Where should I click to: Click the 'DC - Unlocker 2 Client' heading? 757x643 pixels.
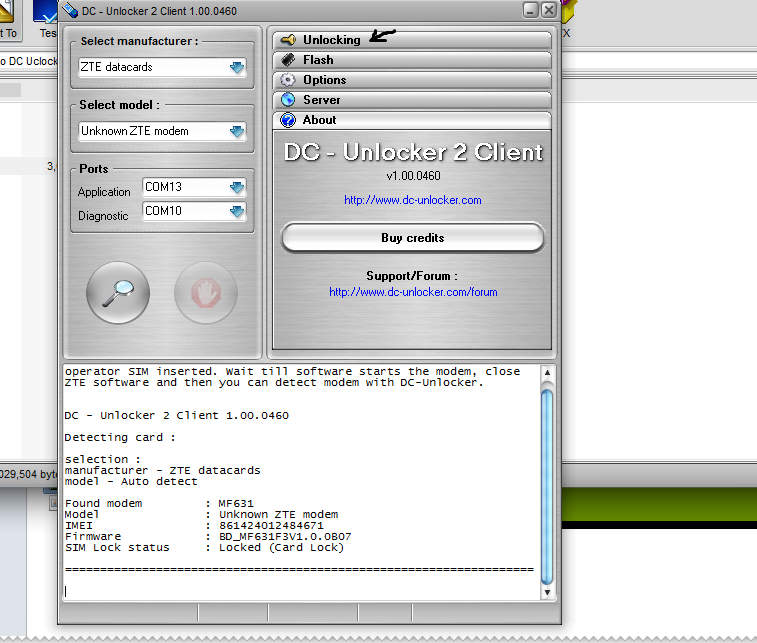pyautogui.click(x=413, y=152)
